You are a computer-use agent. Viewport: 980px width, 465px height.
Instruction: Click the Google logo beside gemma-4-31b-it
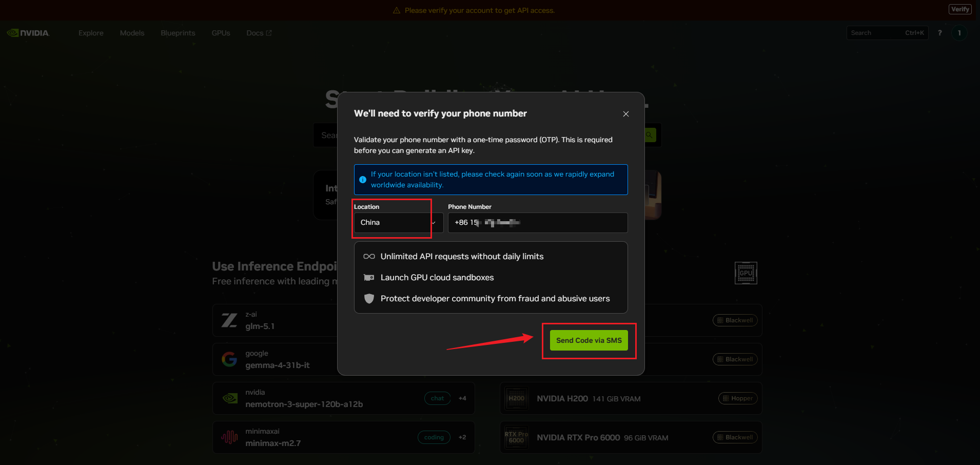[x=229, y=359]
